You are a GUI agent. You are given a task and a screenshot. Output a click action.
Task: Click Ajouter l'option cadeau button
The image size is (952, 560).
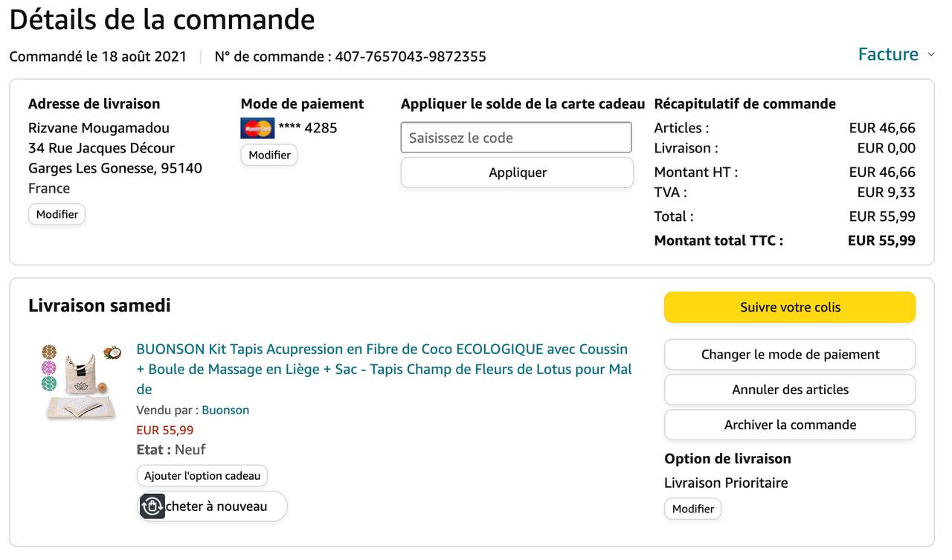coord(202,476)
